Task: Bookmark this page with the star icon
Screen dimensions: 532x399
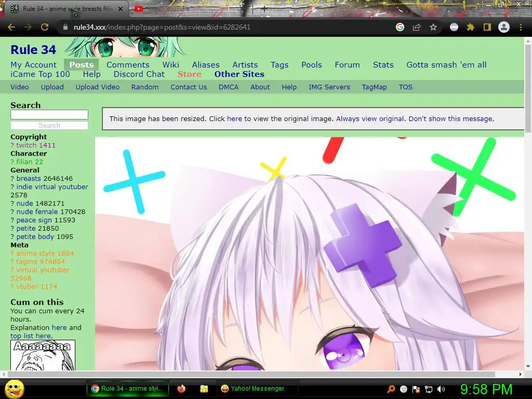Action: [x=433, y=27]
